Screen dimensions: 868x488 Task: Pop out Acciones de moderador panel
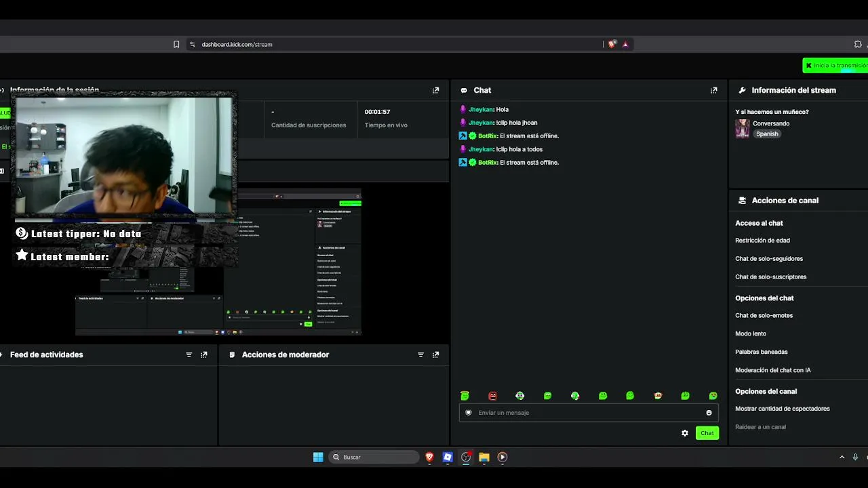[435, 354]
